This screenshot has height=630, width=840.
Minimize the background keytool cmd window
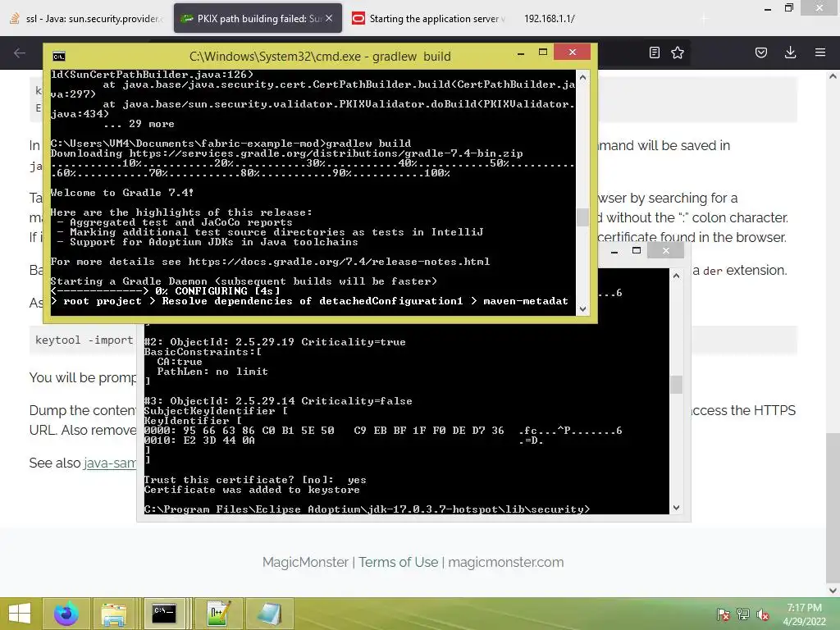coord(614,251)
